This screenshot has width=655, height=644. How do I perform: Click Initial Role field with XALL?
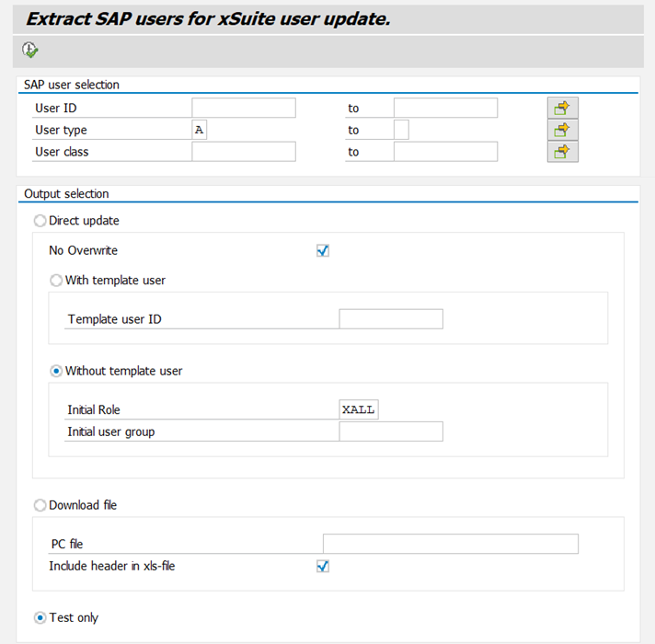click(x=359, y=409)
